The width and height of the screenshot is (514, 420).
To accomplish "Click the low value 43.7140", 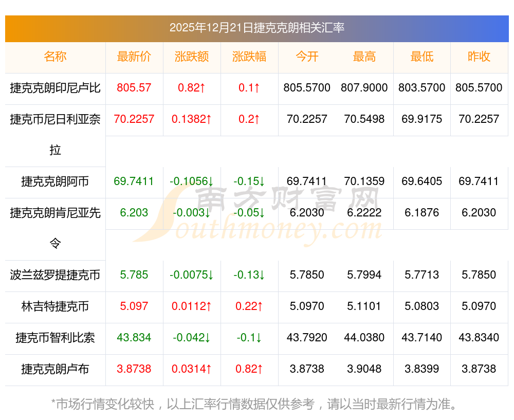I will point(422,337).
